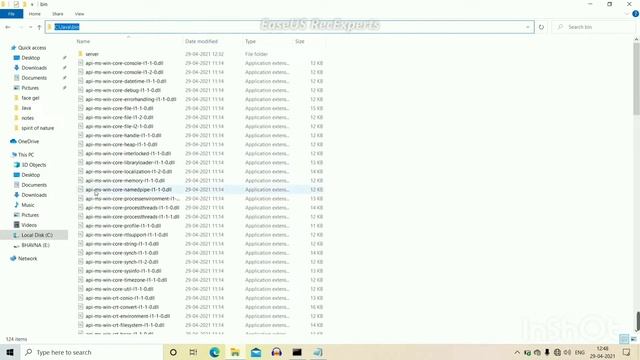The height and width of the screenshot is (360, 640).
Task: Open the spirit of nature folder
Action: pos(38,128)
